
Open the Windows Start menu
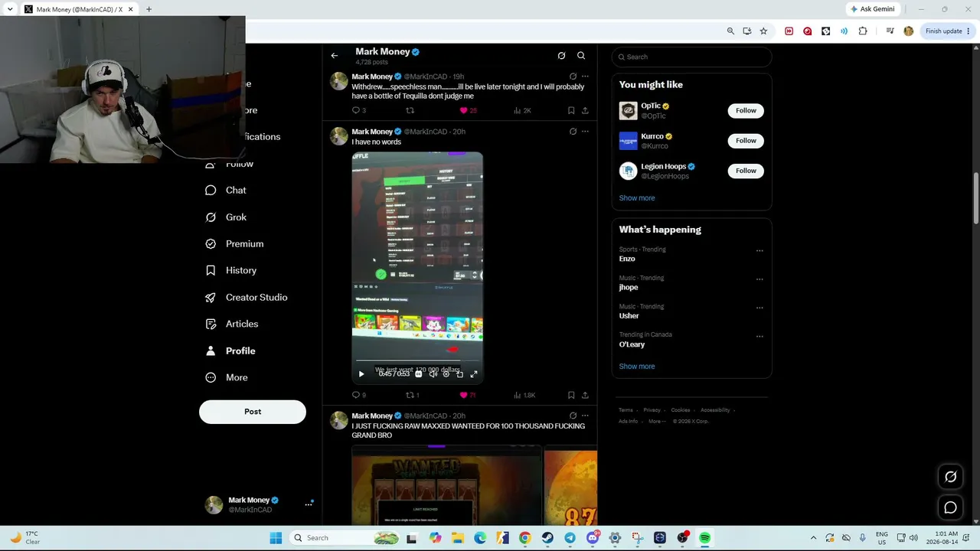coord(276,538)
